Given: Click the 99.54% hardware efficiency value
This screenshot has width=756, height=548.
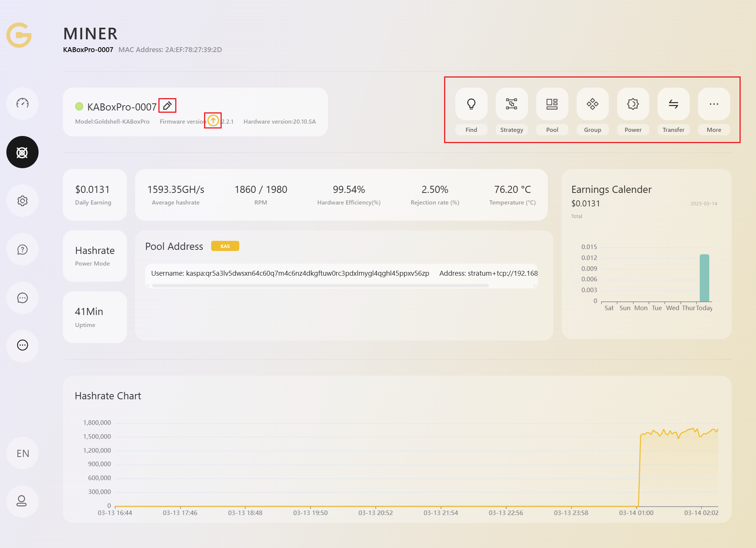Looking at the screenshot, I should pos(349,190).
